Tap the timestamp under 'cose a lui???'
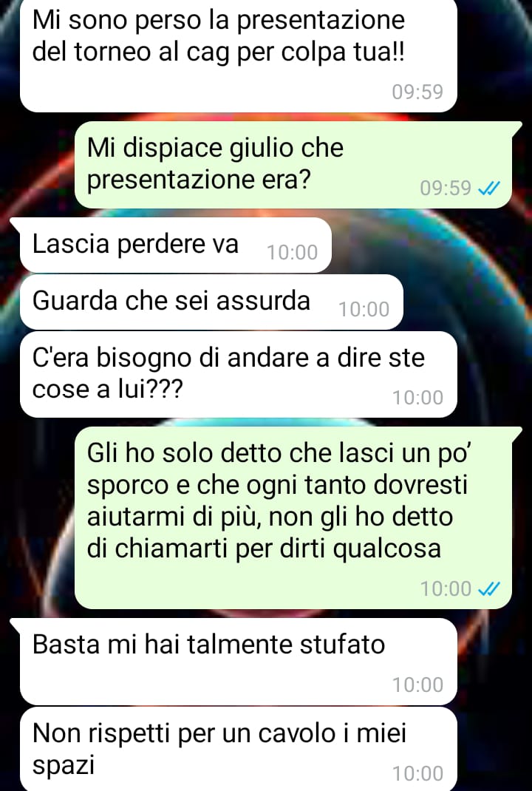532x791 pixels. tap(418, 398)
